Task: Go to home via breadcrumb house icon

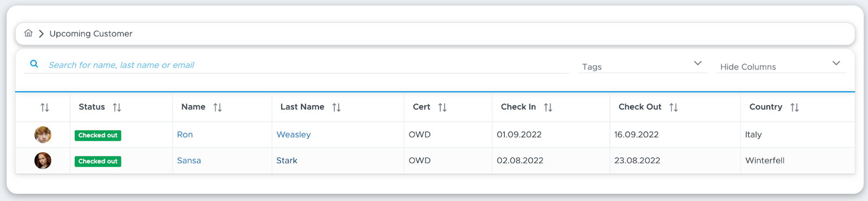Action: [x=28, y=33]
